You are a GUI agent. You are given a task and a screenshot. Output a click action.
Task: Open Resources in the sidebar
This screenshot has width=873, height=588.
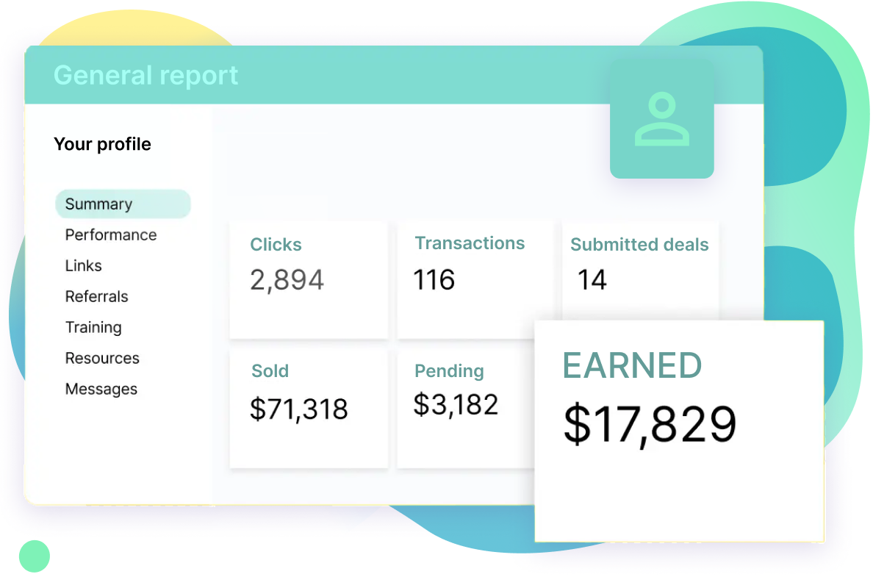click(102, 359)
